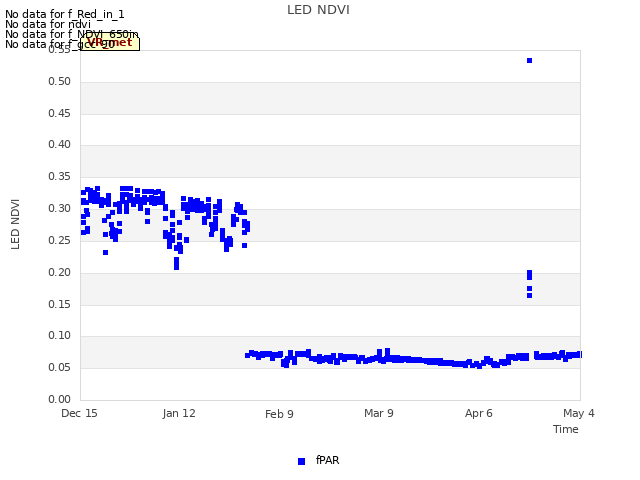Click the Jan 12 x-axis tick label
This screenshot has width=640, height=480.
pyautogui.click(x=179, y=413)
